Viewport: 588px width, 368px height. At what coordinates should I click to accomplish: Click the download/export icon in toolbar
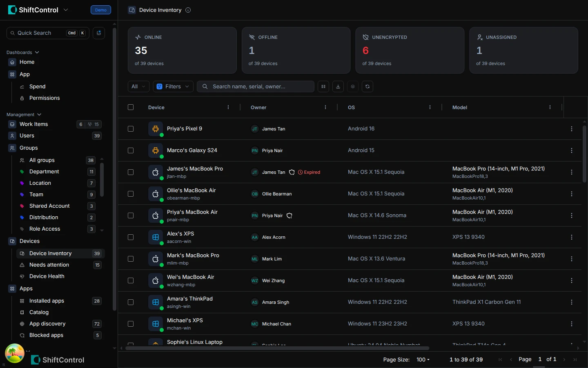338,87
